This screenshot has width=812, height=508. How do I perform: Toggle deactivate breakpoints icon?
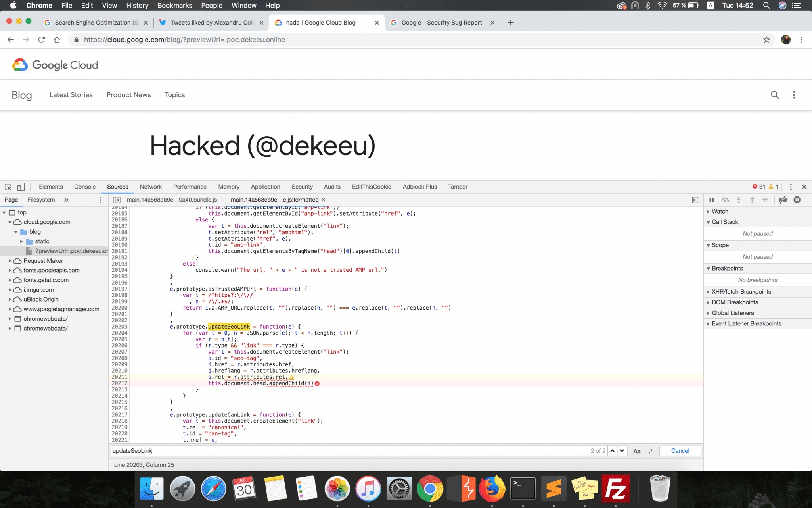(783, 200)
